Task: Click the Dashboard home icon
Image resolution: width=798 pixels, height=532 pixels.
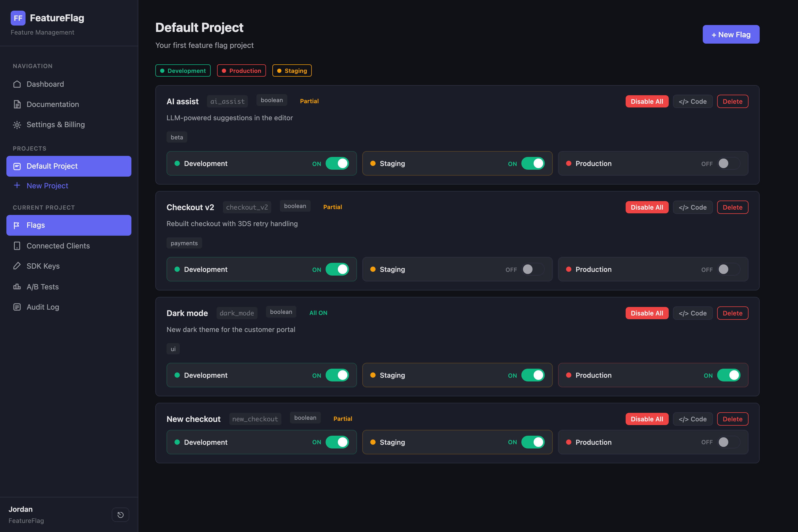Action: (x=17, y=84)
